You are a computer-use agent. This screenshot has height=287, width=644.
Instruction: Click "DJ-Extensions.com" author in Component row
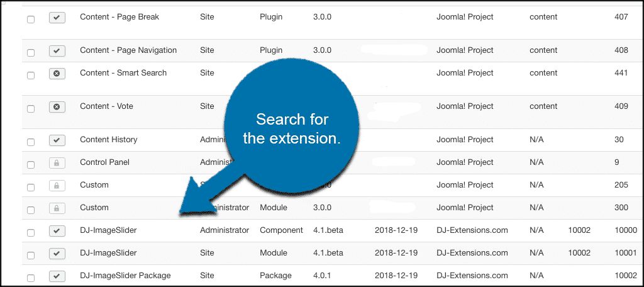pos(472,230)
